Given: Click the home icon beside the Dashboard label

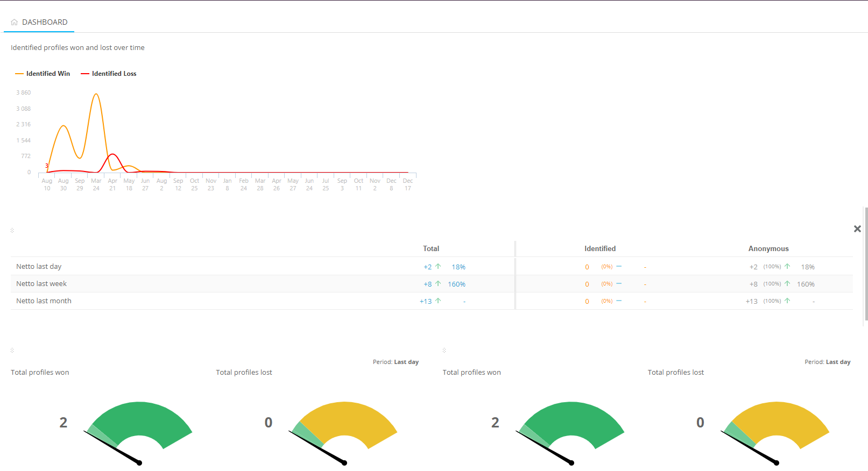Looking at the screenshot, I should [15, 23].
